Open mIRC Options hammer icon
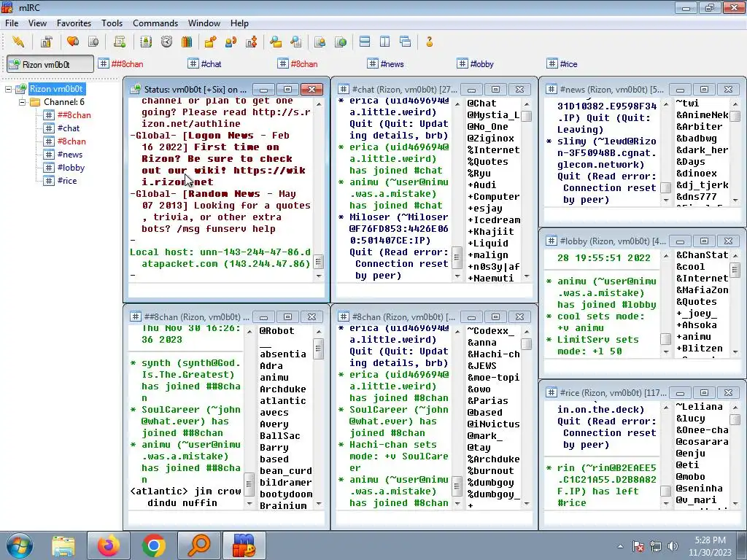Screen dimensions: 747x560 46,42
